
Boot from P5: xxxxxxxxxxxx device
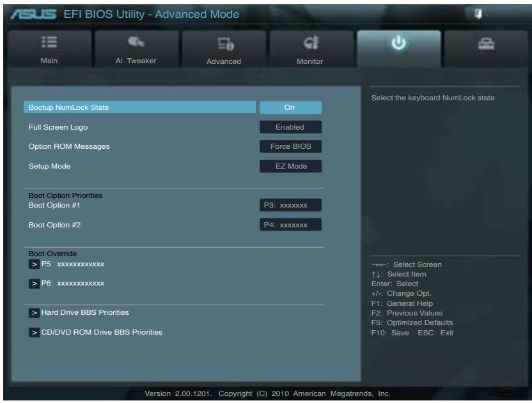pos(73,264)
